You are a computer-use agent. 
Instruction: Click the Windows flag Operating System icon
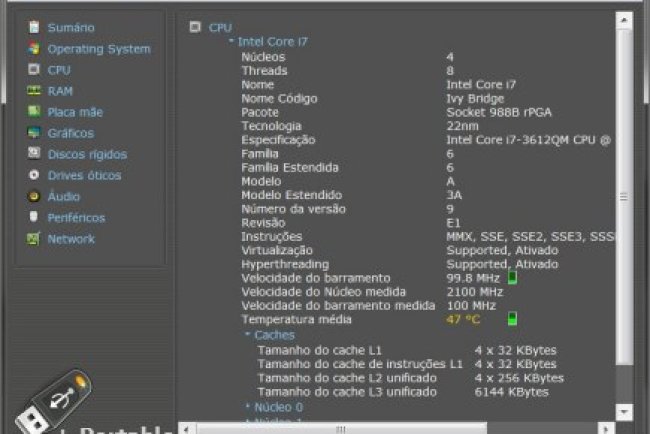coord(34,49)
